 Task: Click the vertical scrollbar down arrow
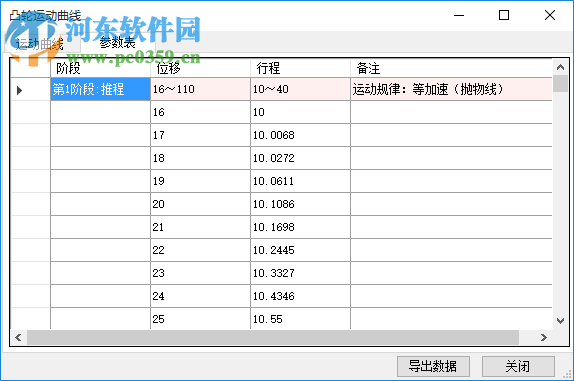pyautogui.click(x=560, y=321)
